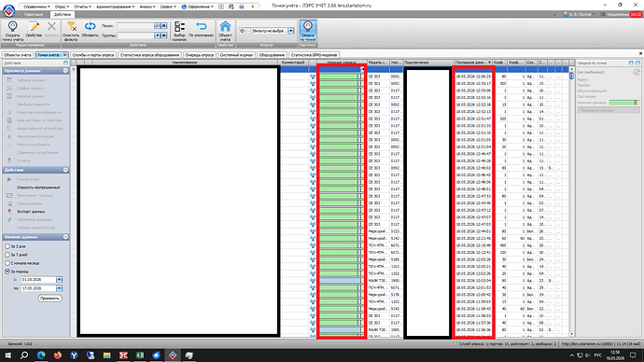
Task: Close the Точки учёта tab
Action: click(64, 55)
